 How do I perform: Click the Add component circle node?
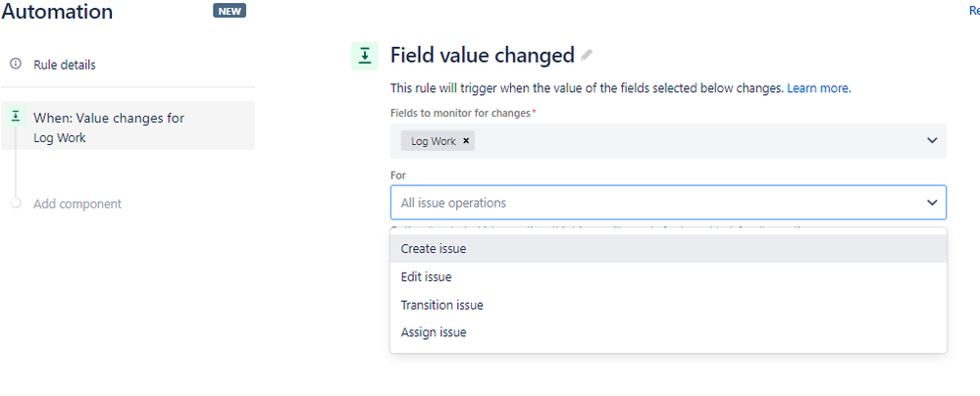pos(16,203)
